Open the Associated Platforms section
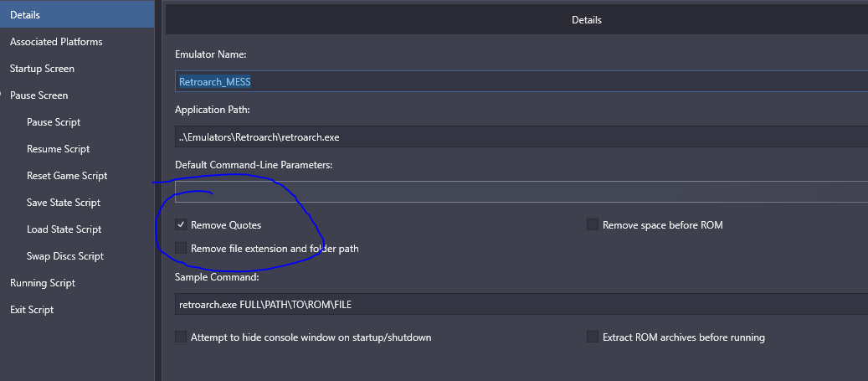The image size is (868, 381). [x=56, y=42]
